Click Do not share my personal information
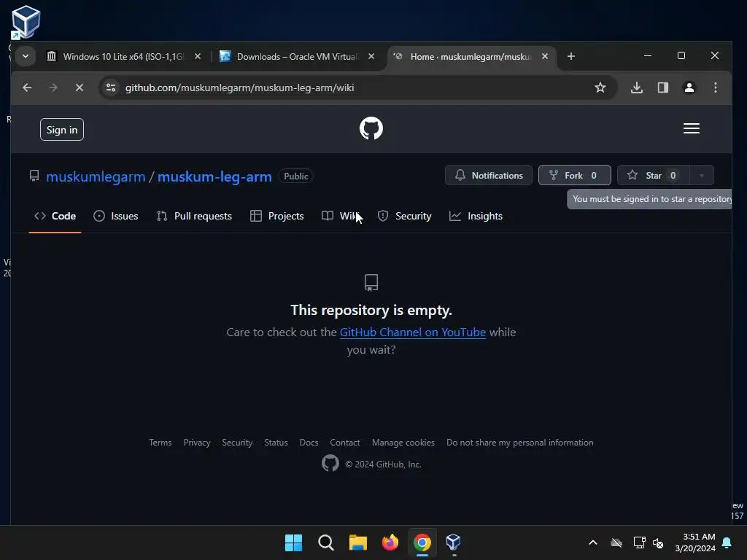Viewport: 747px width, 560px height. [519, 443]
